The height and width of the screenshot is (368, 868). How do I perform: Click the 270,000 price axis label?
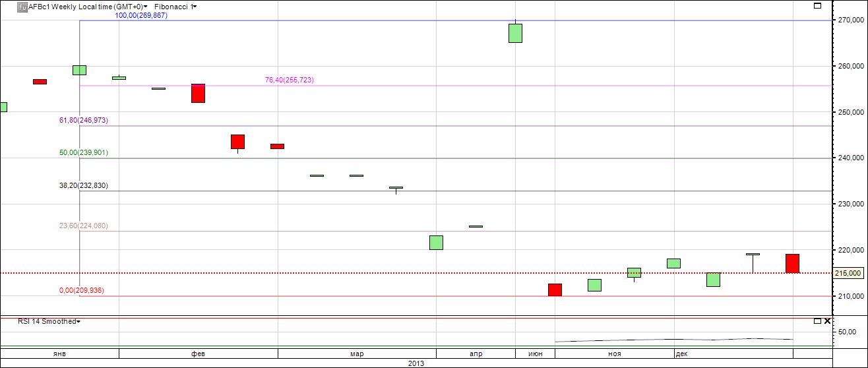tap(851, 20)
